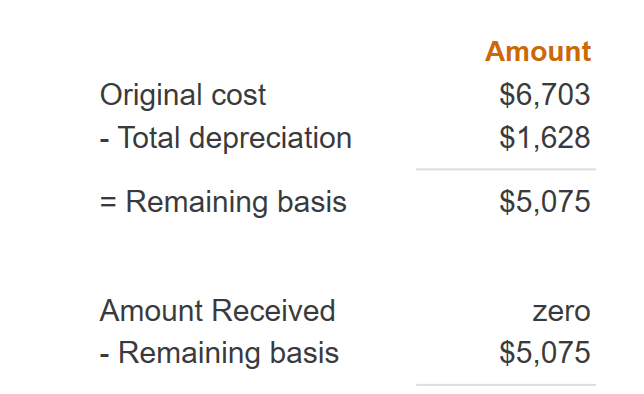Select the Amount Received row label

pyautogui.click(x=218, y=311)
